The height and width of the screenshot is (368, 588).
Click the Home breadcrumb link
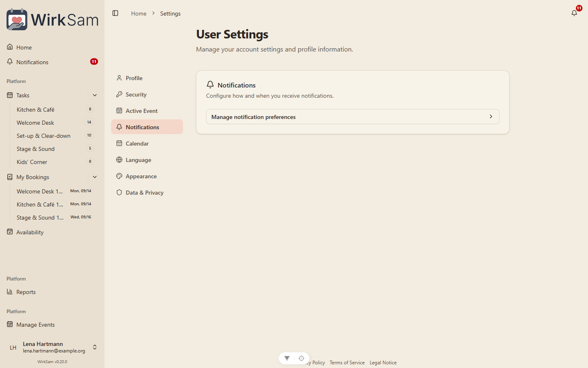coord(138,13)
